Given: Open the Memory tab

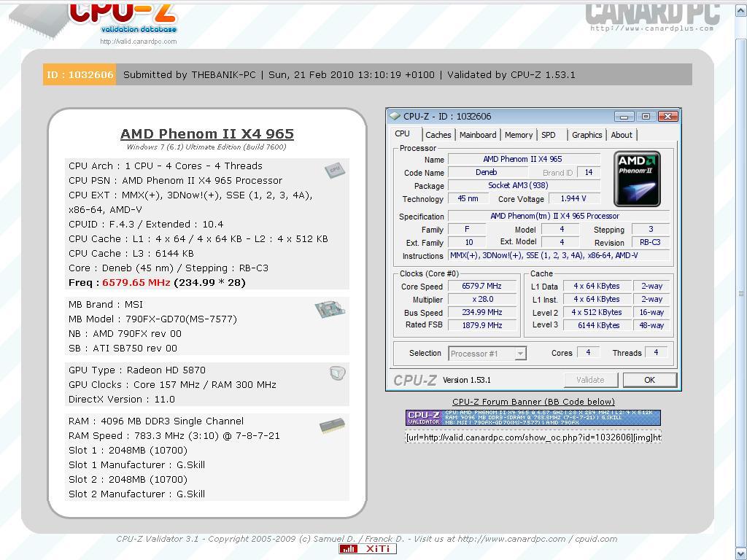Looking at the screenshot, I should tap(519, 135).
